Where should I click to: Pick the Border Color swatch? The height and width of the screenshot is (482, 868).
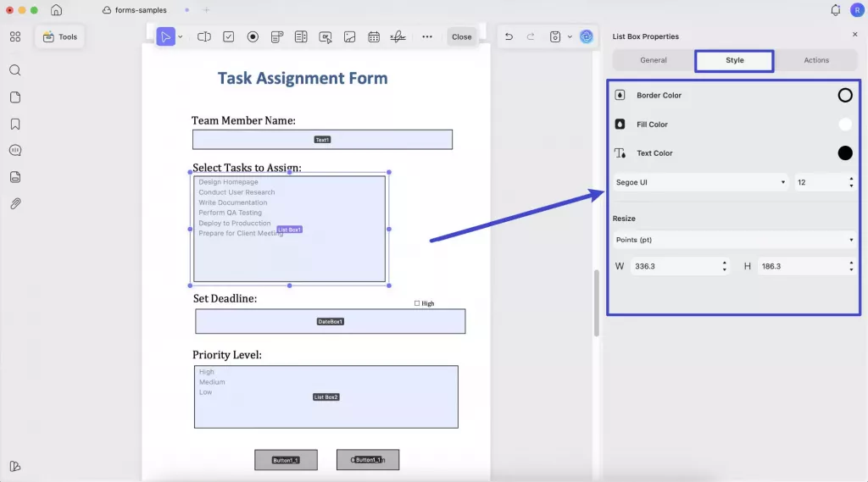(845, 95)
